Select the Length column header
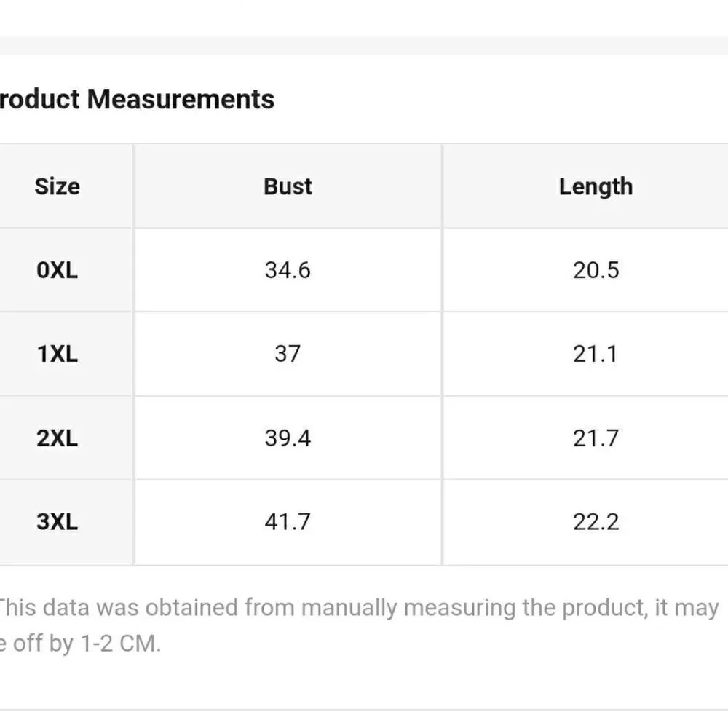The width and height of the screenshot is (728, 728). [596, 187]
